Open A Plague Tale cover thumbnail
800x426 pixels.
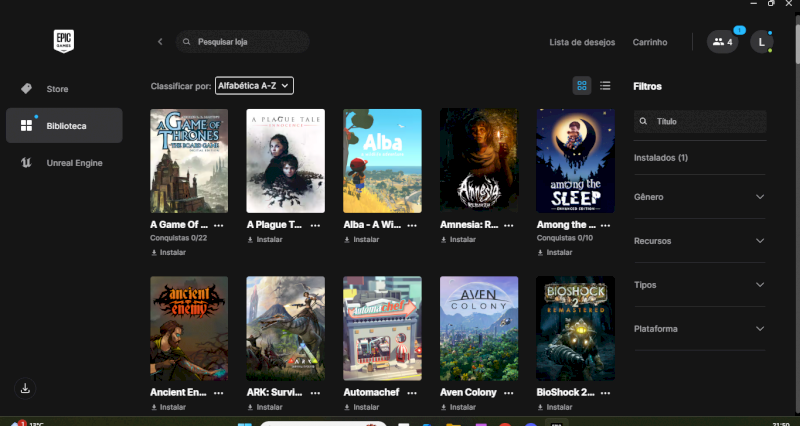pos(286,161)
